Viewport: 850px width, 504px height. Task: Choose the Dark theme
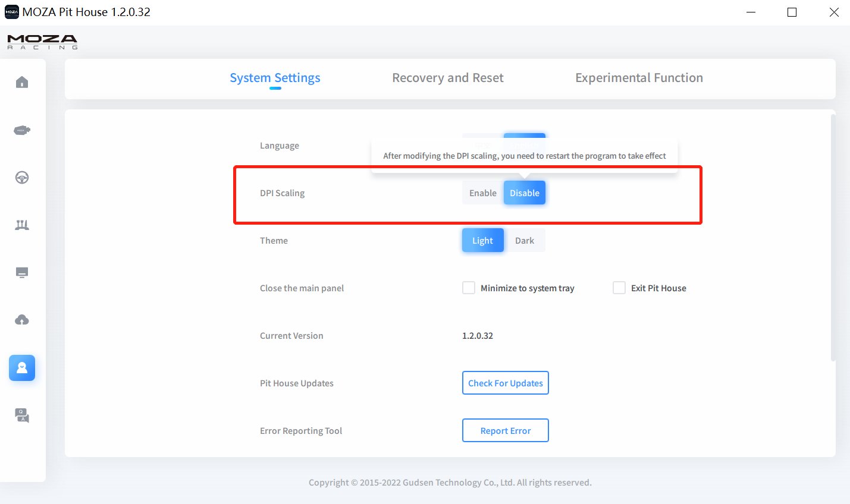pos(525,240)
